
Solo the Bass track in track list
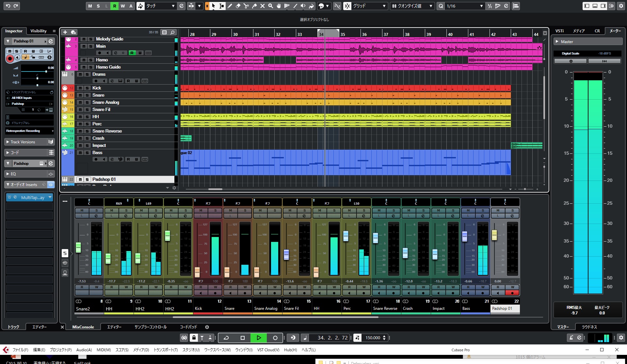(88, 153)
